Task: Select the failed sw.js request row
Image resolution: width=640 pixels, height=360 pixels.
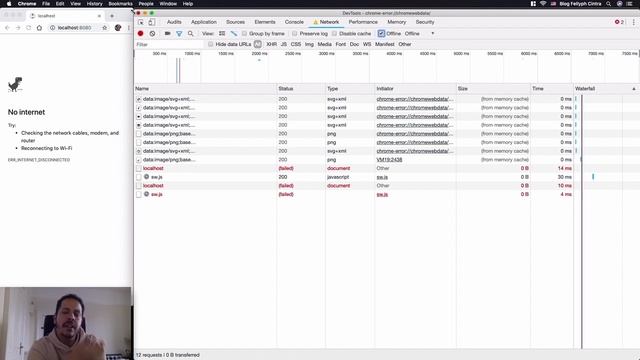Action: tap(353, 194)
